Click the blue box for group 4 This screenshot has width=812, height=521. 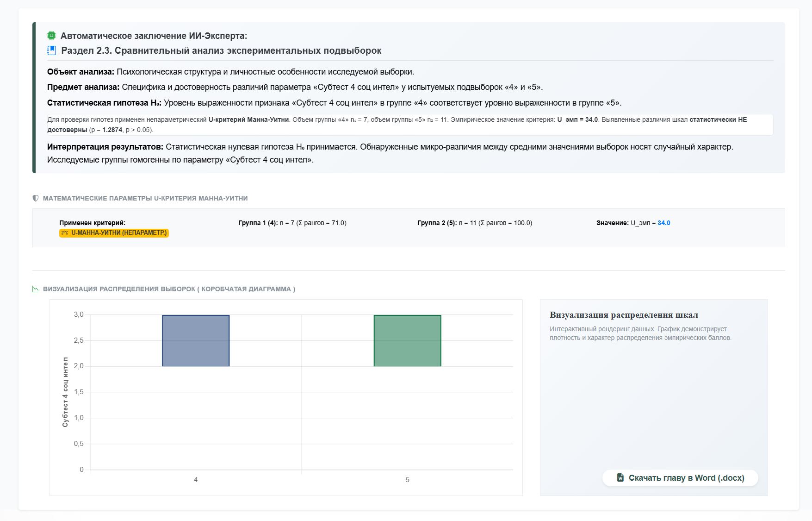click(x=196, y=341)
